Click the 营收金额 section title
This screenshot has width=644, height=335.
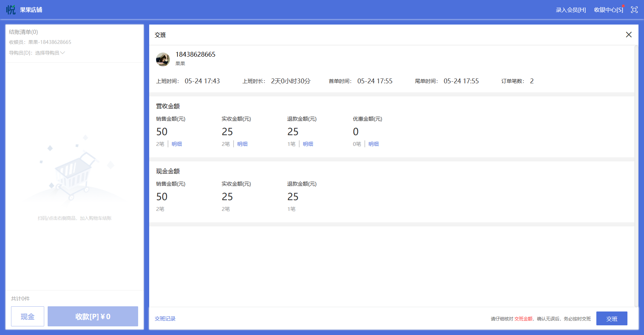point(168,106)
